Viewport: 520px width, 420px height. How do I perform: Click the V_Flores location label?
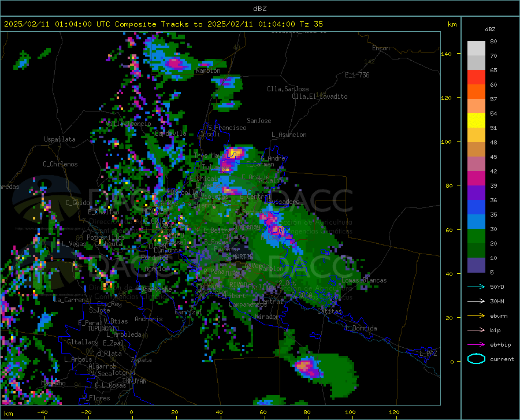(96, 398)
